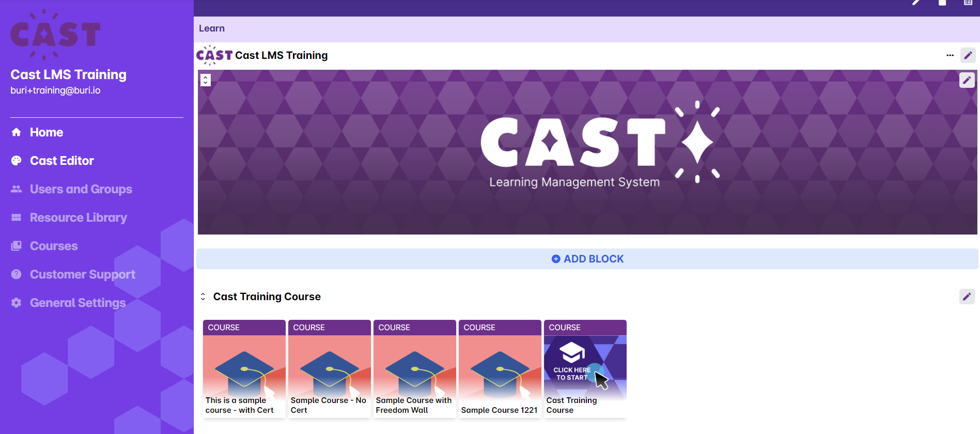The width and height of the screenshot is (980, 434).
Task: Click the 'Cast Training Course' section heading
Action: click(267, 297)
